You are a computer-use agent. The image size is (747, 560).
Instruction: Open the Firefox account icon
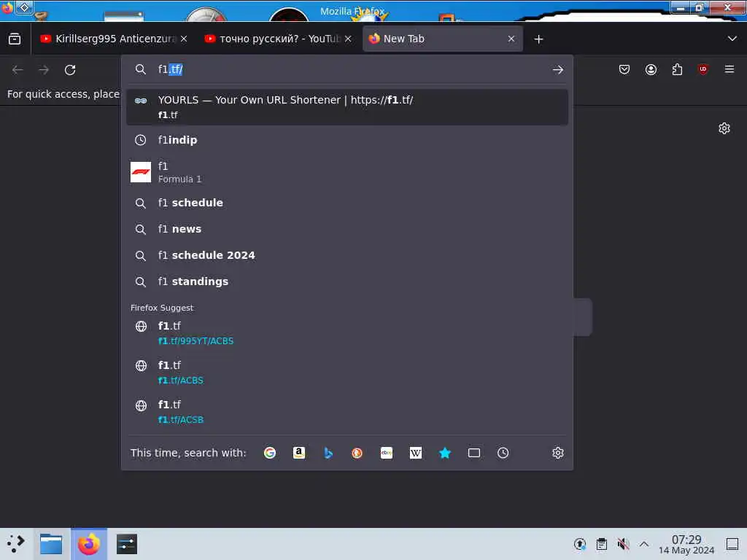pyautogui.click(x=651, y=70)
